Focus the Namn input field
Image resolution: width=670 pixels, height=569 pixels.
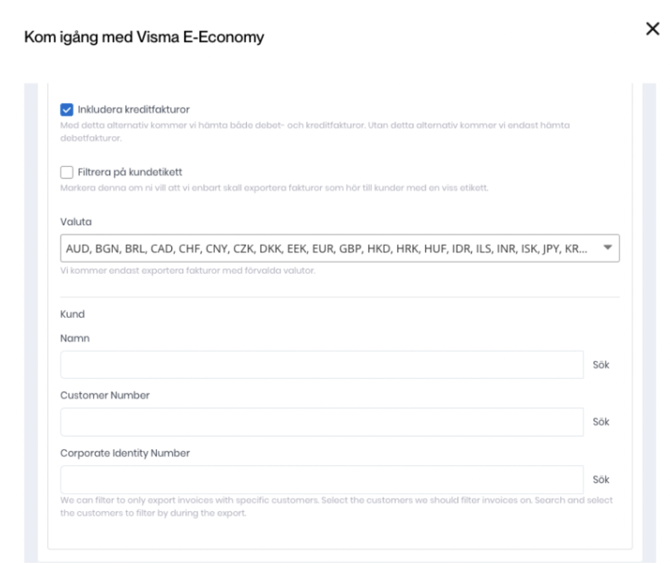tap(321, 365)
